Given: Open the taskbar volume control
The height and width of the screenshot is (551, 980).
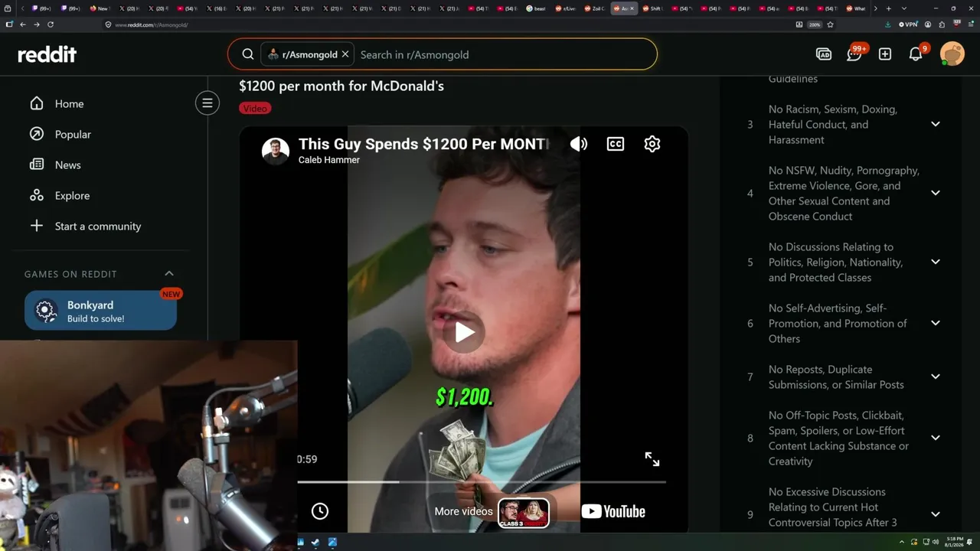Looking at the screenshot, I should 936,542.
